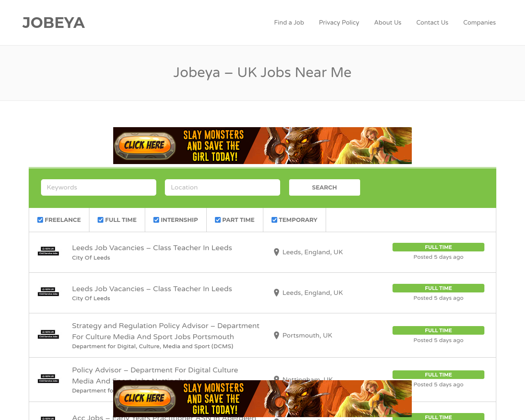Click GOV.UK logo of second Leeds Class Teacher listing
Screen dimensions: 525x420
48,292
